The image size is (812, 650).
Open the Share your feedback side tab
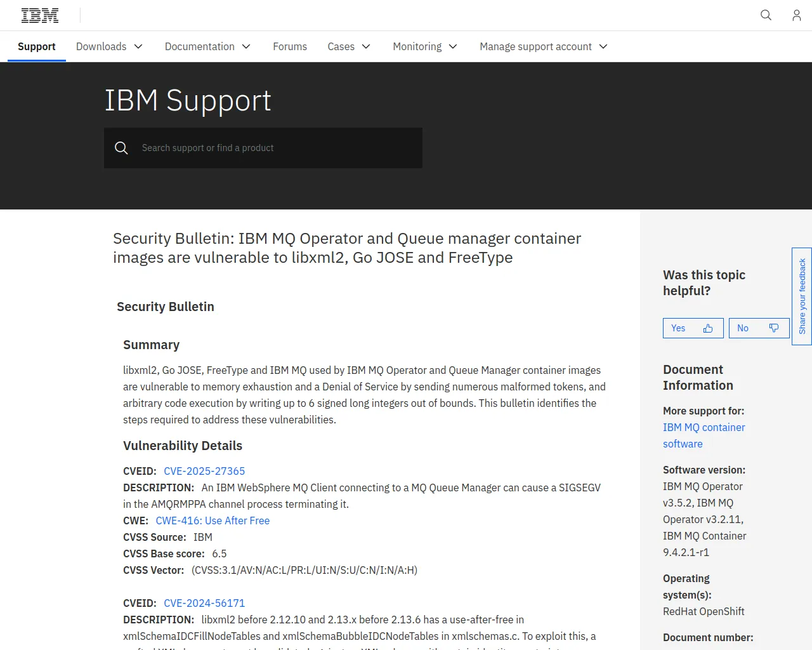tap(802, 296)
